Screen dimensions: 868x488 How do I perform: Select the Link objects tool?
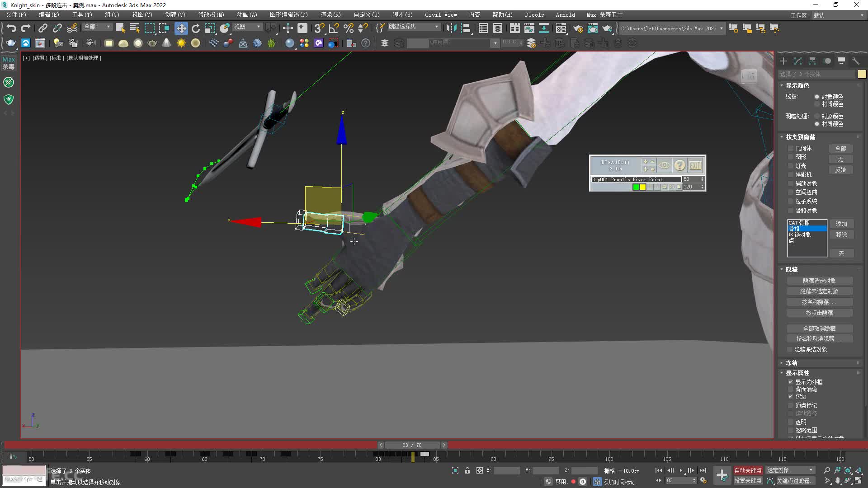point(42,28)
